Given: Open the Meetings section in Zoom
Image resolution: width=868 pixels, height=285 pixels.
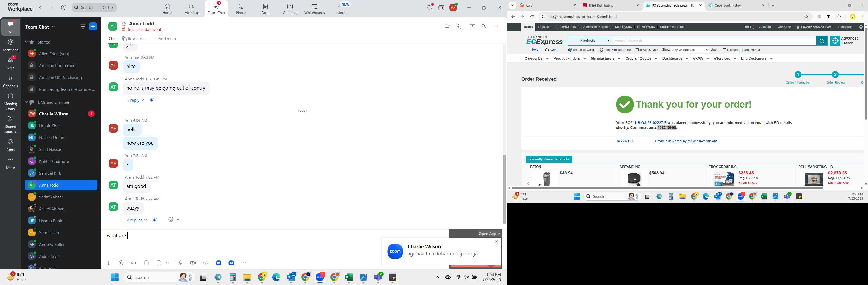Looking at the screenshot, I should pyautogui.click(x=192, y=9).
